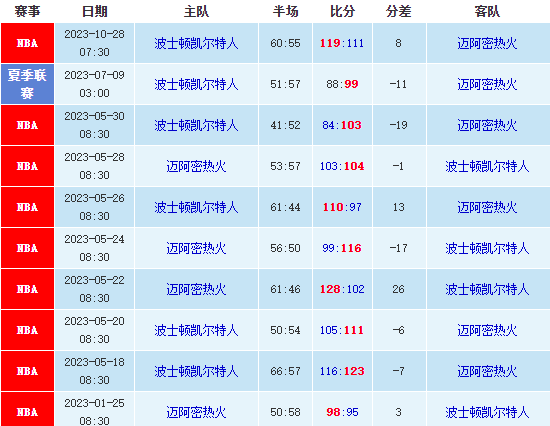Open home team link in 2023-10-28 row
This screenshot has height=426, width=550.
pyautogui.click(x=196, y=44)
